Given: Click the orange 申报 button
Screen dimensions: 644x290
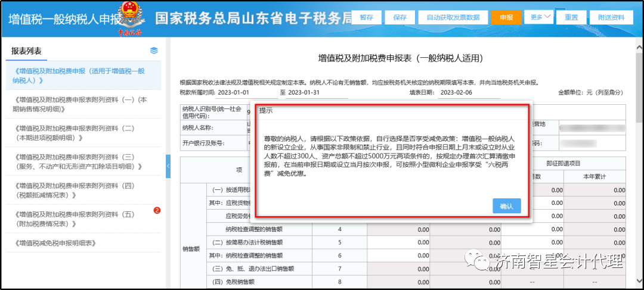Looking at the screenshot, I should (506, 18).
